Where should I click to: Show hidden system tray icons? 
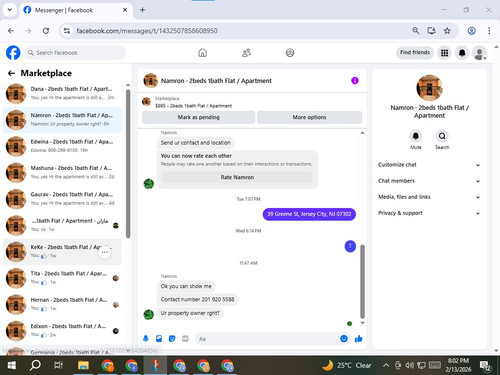pyautogui.click(x=386, y=365)
